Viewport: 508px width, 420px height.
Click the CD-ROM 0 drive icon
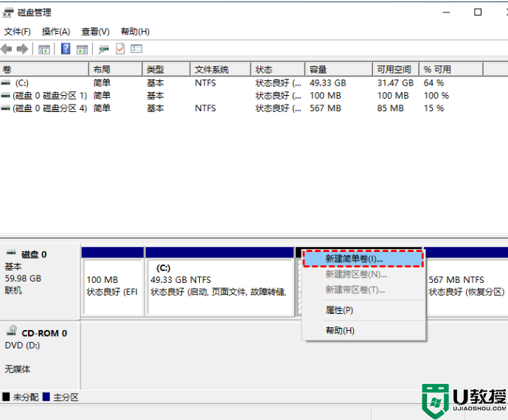[x=12, y=330]
